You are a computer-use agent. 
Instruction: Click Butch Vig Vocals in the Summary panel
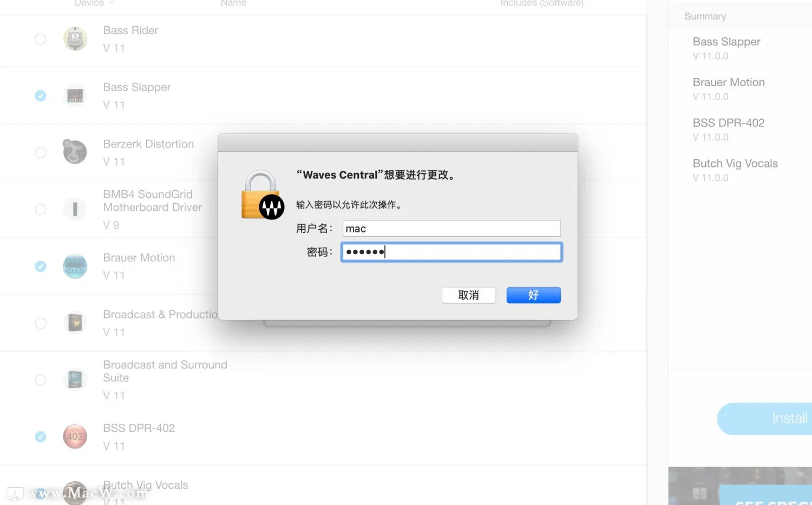click(735, 164)
